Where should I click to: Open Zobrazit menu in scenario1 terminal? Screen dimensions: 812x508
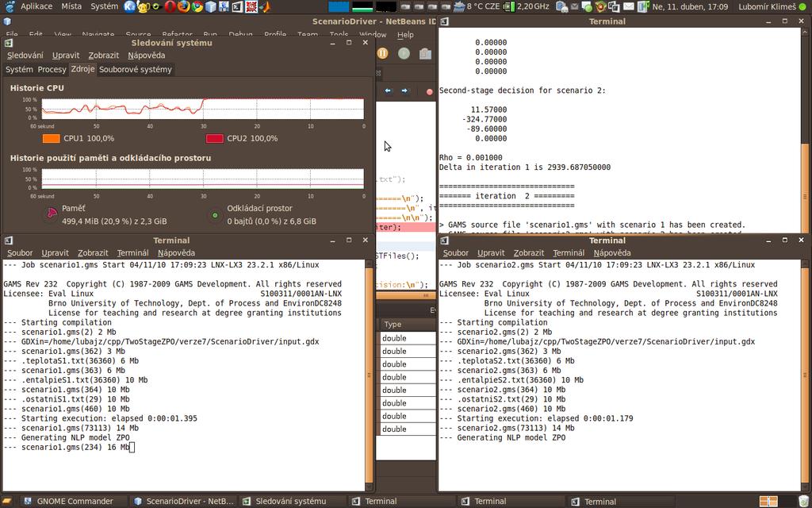[x=93, y=253]
